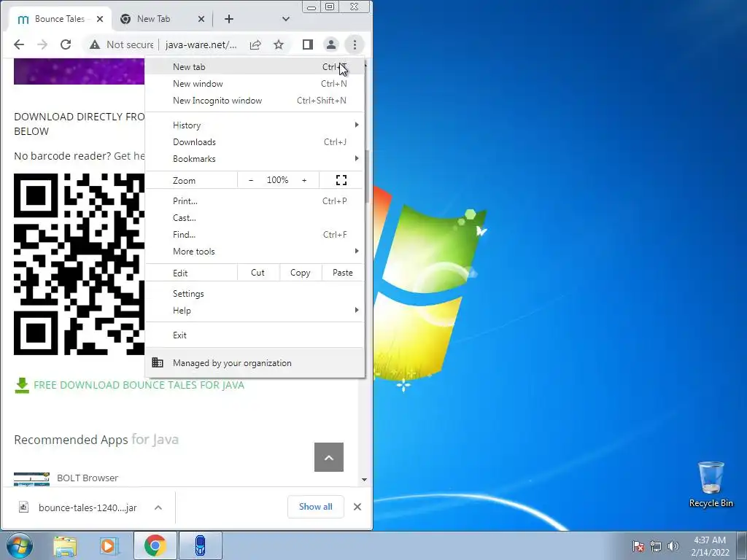Click Paste in the Edit row
The width and height of the screenshot is (747, 560).
[343, 273]
